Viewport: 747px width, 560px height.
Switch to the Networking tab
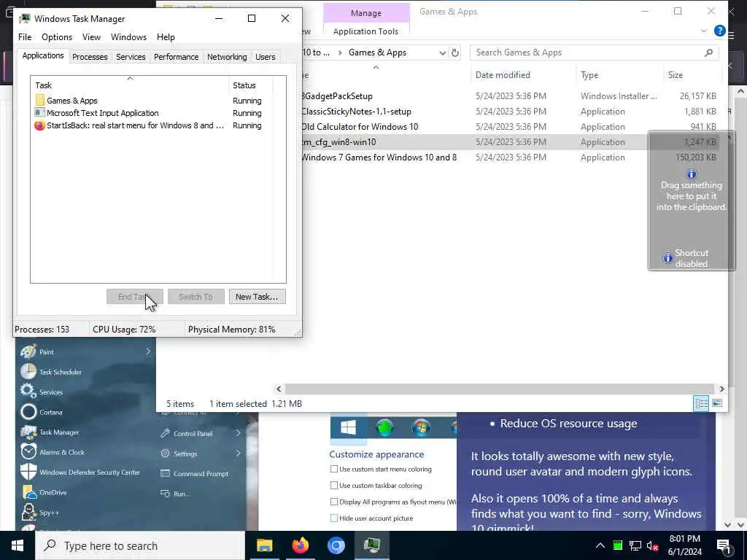[x=227, y=57]
